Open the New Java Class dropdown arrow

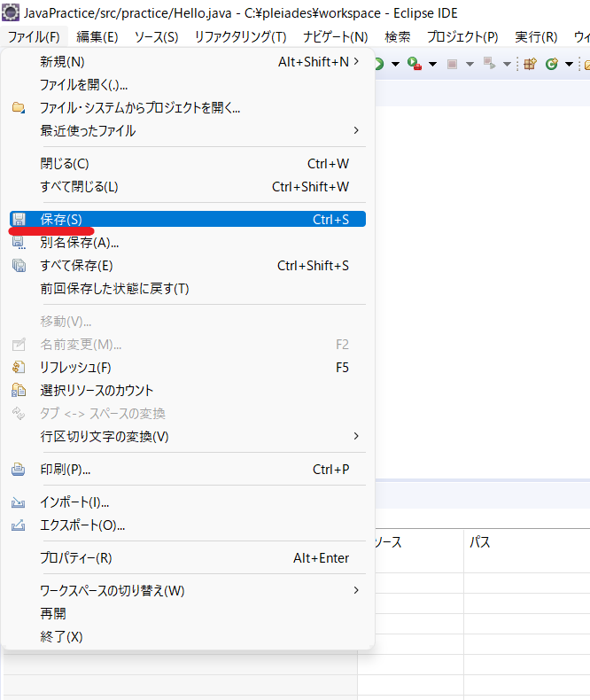[x=569, y=65]
